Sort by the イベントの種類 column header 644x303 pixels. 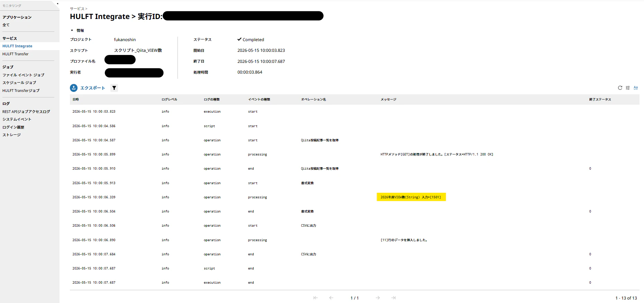(259, 100)
